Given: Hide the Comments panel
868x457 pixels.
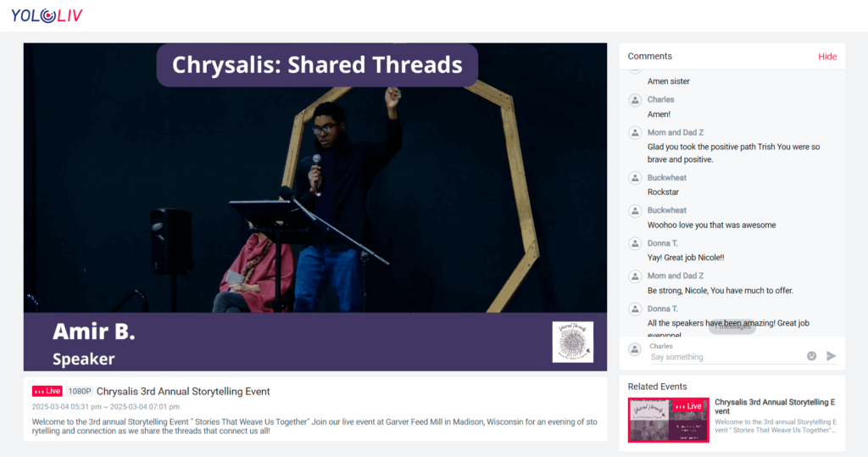Looking at the screenshot, I should (x=826, y=57).
